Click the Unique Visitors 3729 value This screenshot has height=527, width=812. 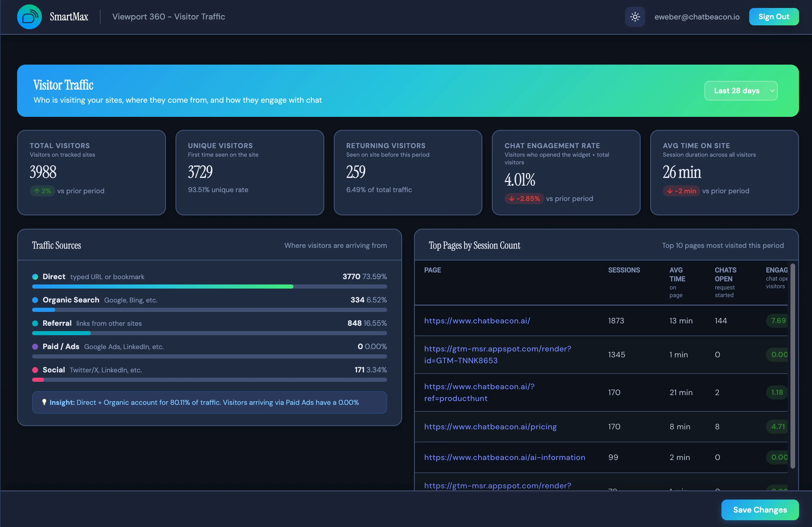[x=200, y=172]
